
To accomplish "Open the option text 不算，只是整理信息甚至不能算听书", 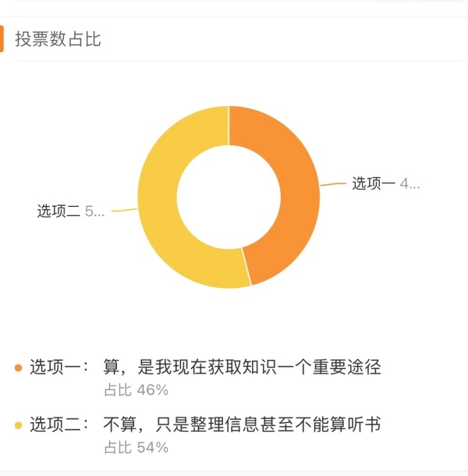I will click(x=242, y=425).
